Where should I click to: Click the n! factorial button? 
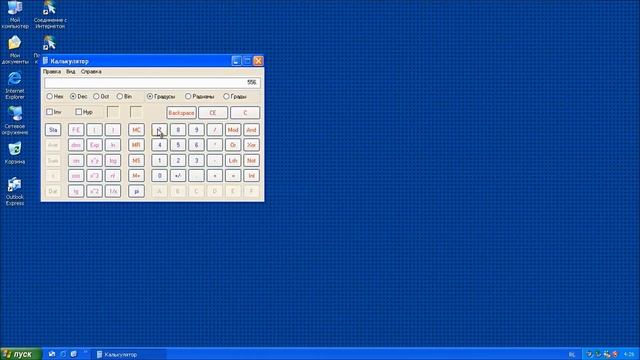(113, 176)
